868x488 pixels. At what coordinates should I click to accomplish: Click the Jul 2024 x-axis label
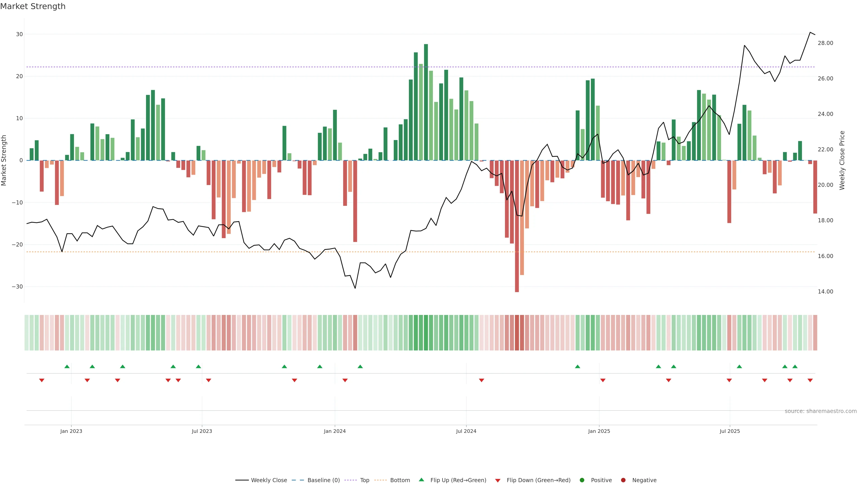[x=466, y=431]
